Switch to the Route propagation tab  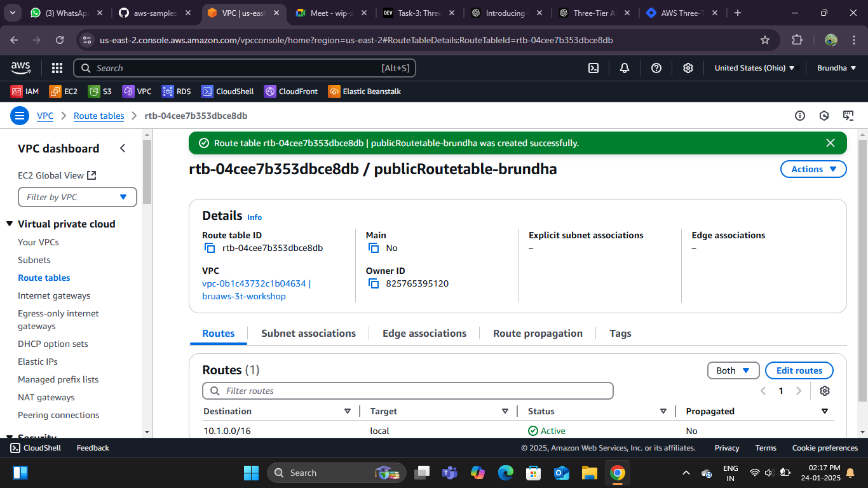538,334
